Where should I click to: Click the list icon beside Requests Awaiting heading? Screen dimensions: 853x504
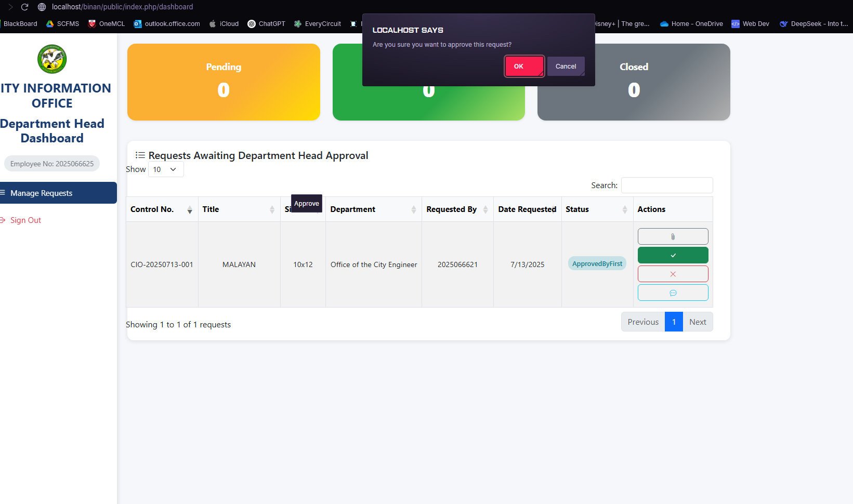point(140,155)
